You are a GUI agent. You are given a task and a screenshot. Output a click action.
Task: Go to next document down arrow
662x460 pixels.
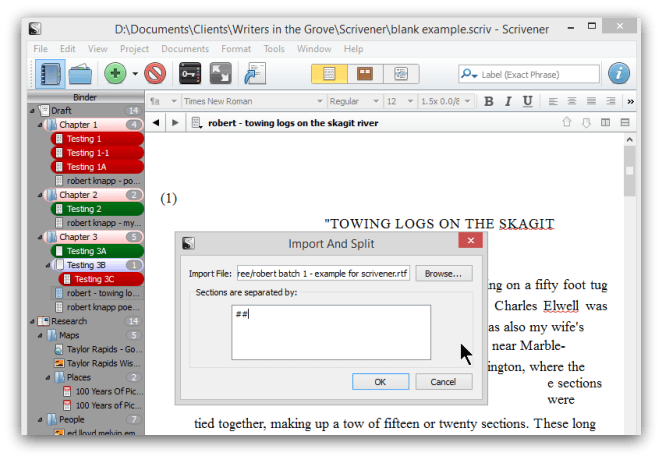586,123
